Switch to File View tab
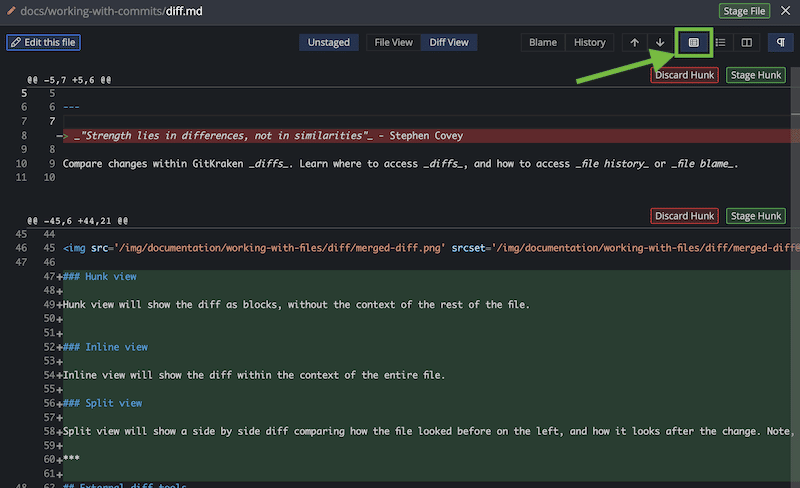800x488 pixels. click(393, 42)
